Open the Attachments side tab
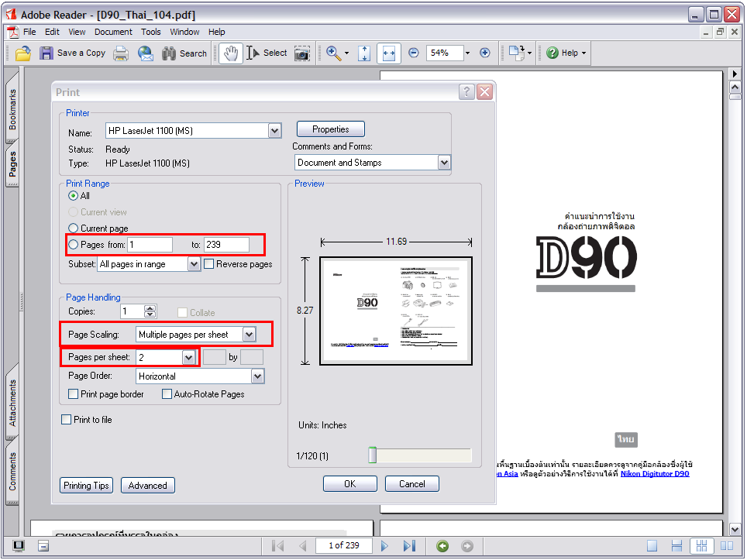The image size is (747, 560). point(12,403)
